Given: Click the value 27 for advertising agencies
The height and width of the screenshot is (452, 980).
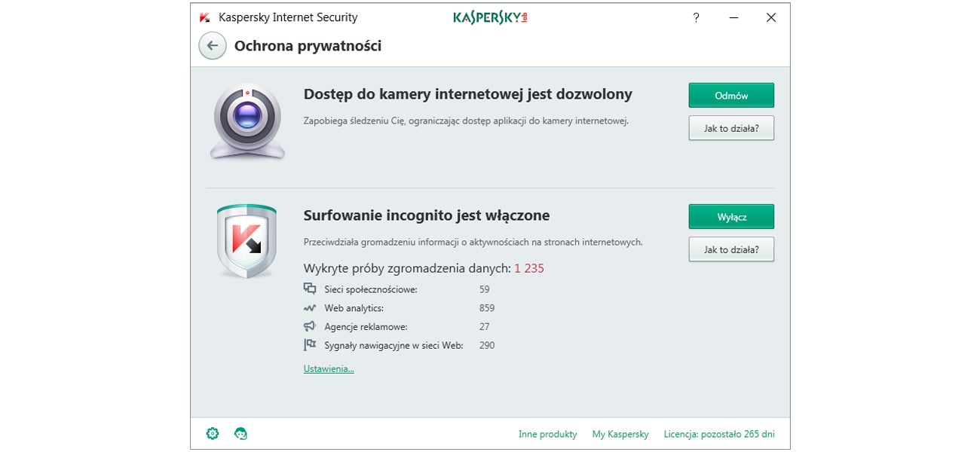Looking at the screenshot, I should (x=484, y=327).
